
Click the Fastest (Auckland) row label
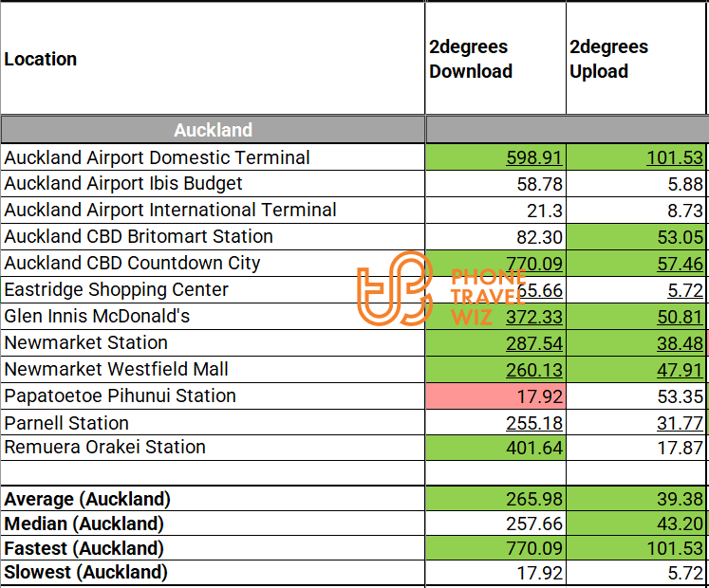point(84,548)
